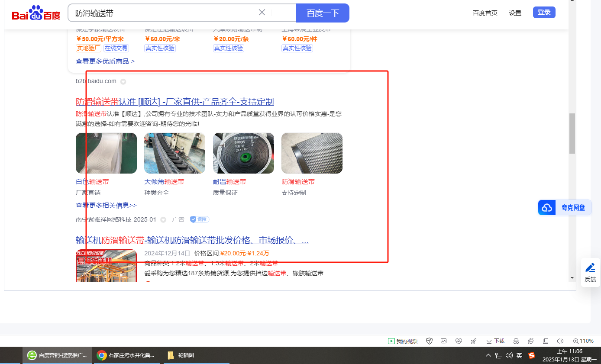Toggle the browser page sound icon
Screen dimensions: 601x364
tap(560, 341)
